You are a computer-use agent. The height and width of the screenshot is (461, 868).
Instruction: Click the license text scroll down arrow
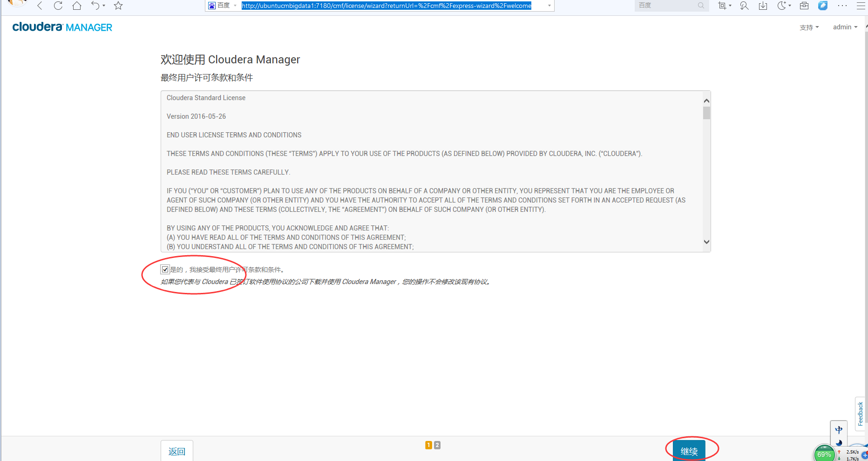coord(706,242)
